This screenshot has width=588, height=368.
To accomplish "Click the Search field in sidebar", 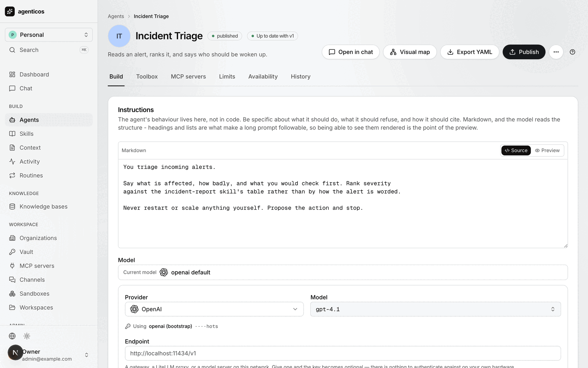I will (49, 50).
